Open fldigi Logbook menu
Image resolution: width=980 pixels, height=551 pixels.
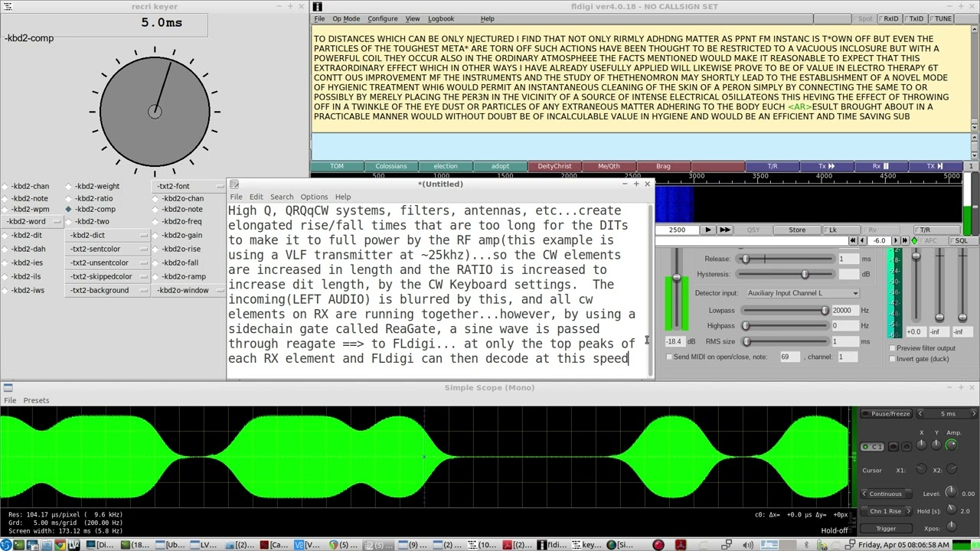(441, 18)
